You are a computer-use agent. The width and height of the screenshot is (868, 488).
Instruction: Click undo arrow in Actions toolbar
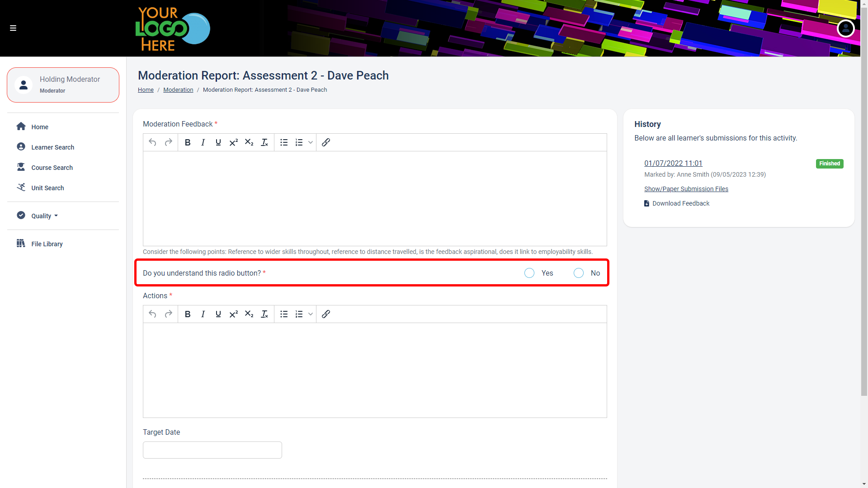coord(152,314)
